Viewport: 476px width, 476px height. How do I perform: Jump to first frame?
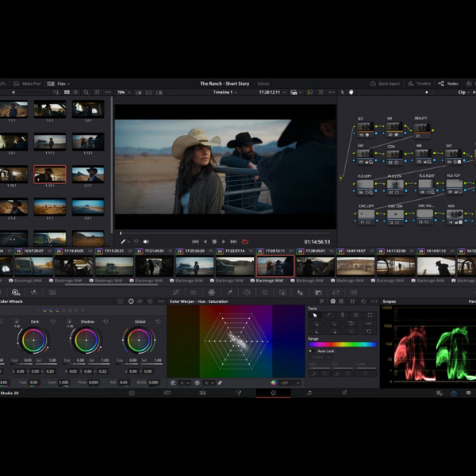(195, 242)
